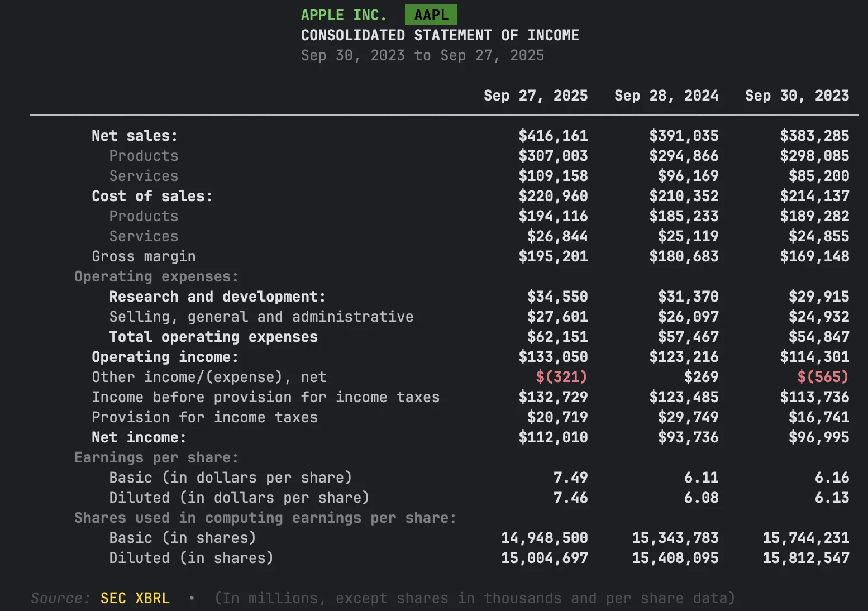Click the CONSOLIDATED STATEMENT OF INCOME title
The image size is (868, 611).
(440, 35)
